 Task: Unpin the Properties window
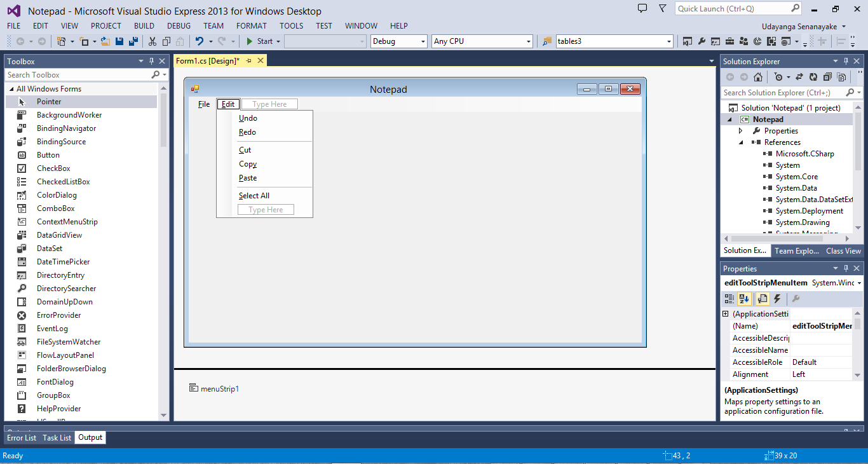click(x=845, y=268)
